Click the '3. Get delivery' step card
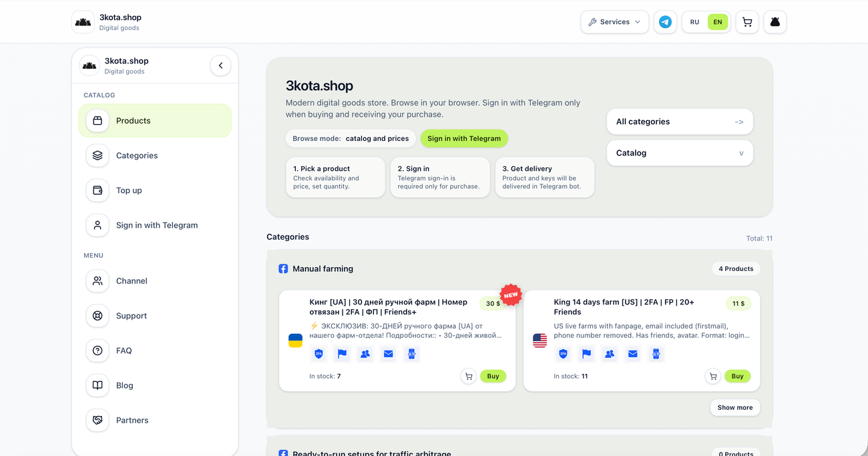868x456 pixels. [x=545, y=177]
